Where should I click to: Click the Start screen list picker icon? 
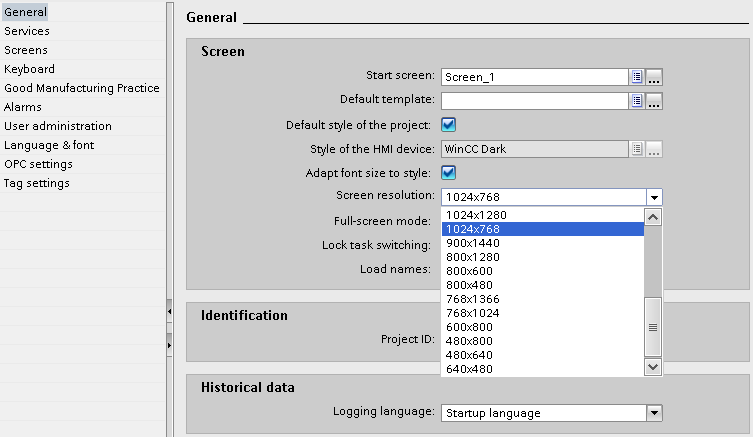(636, 76)
